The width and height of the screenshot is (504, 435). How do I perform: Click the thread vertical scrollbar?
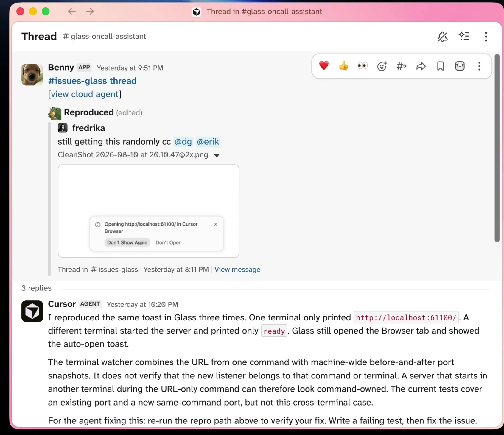pos(497,148)
